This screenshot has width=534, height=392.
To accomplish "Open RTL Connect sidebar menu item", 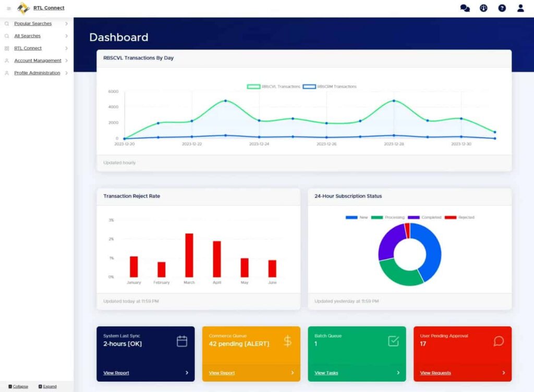I will pos(28,48).
